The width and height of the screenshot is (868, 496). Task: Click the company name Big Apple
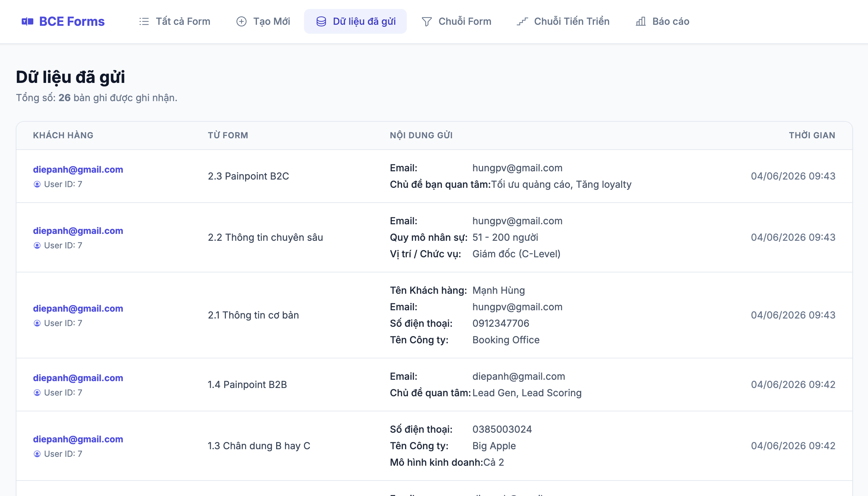tap(494, 446)
